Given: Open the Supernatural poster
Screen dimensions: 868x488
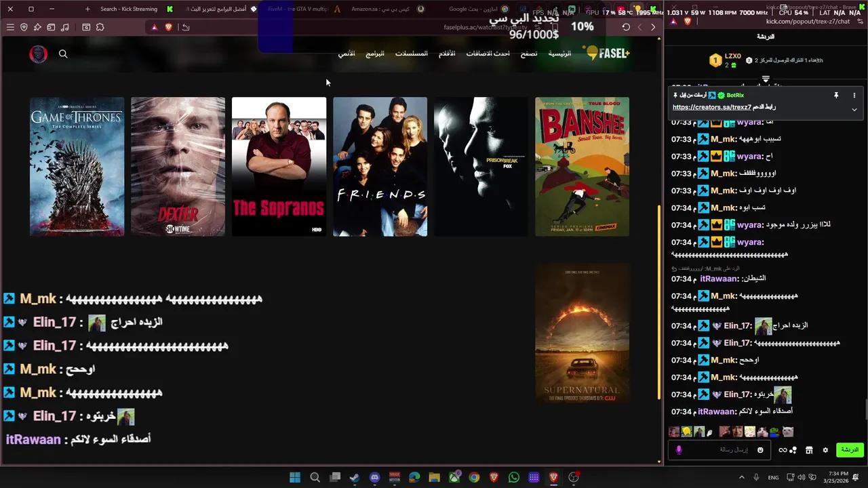Looking at the screenshot, I should pyautogui.click(x=582, y=333).
